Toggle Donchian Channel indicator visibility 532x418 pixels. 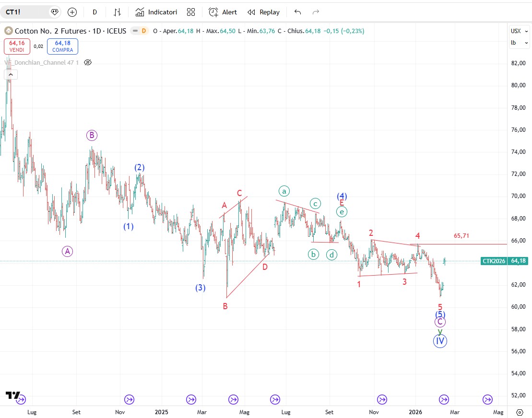click(87, 62)
